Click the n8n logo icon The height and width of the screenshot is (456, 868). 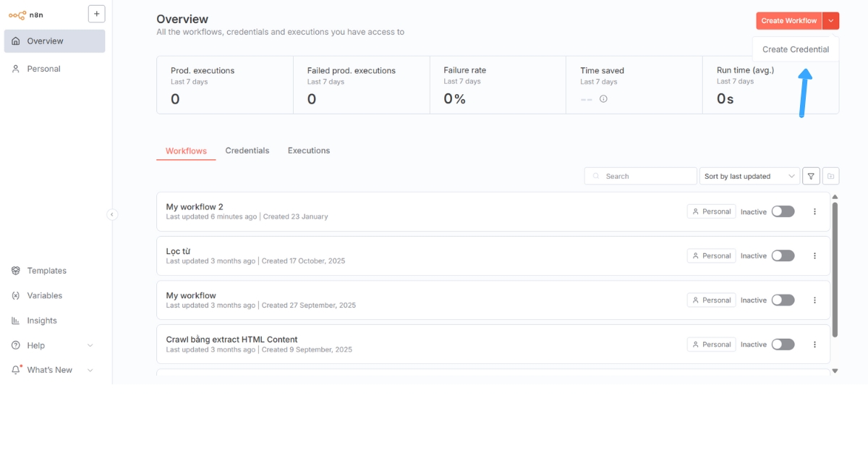pos(17,14)
